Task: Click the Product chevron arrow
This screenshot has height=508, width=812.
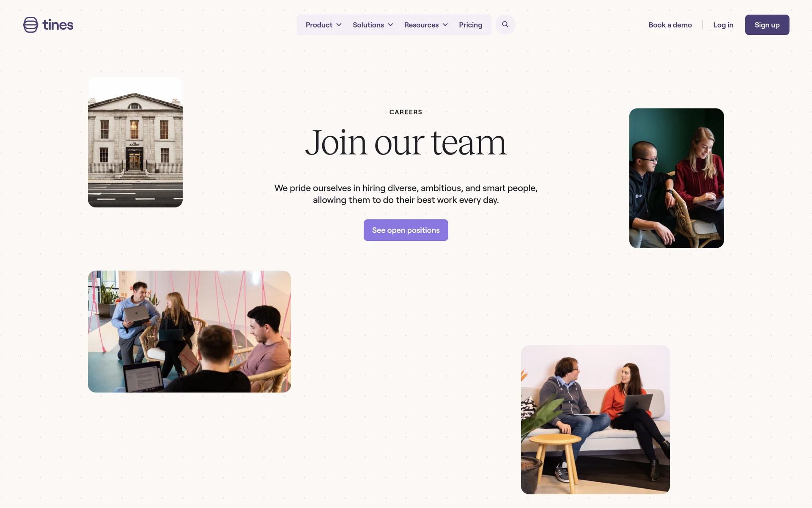Action: coord(339,25)
